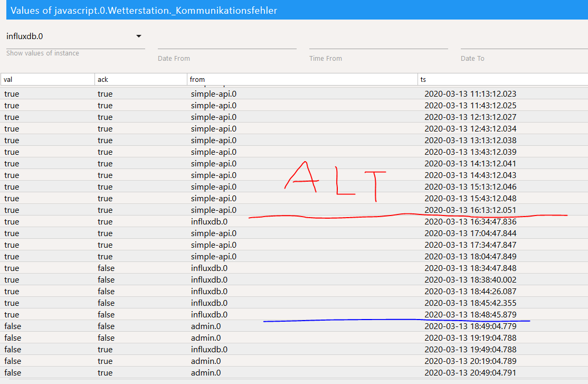Click admin.0 in the 19:19:04.788 row
Viewport: 588px width, 384px height.
click(x=205, y=338)
